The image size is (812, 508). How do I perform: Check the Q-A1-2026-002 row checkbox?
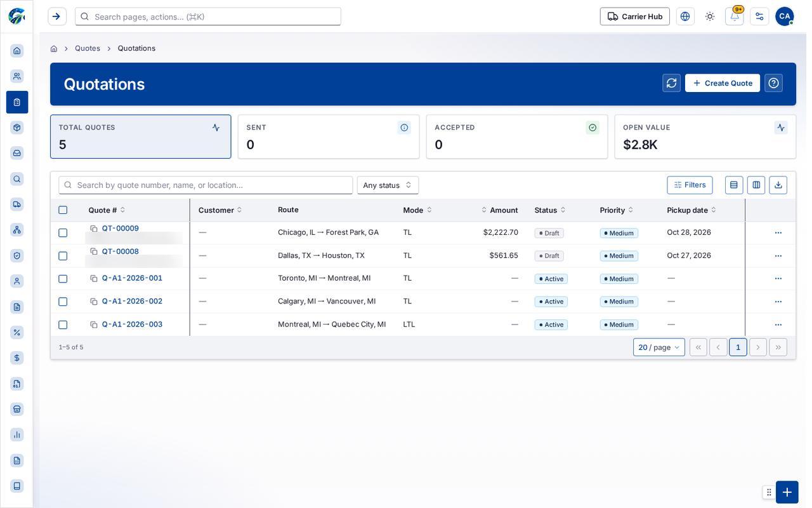tap(63, 302)
